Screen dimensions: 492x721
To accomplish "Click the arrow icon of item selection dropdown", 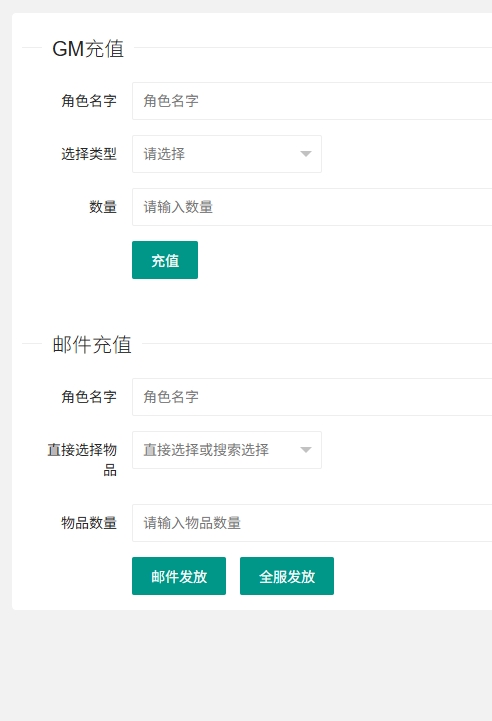I will click(306, 450).
